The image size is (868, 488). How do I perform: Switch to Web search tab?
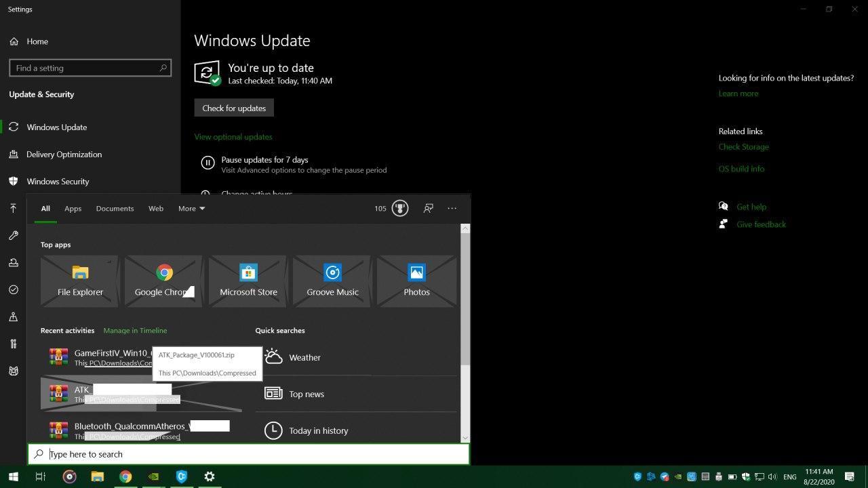pyautogui.click(x=156, y=208)
